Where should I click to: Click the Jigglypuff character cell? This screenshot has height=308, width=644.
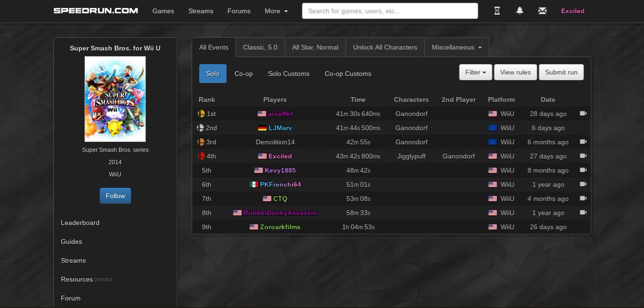tap(412, 156)
